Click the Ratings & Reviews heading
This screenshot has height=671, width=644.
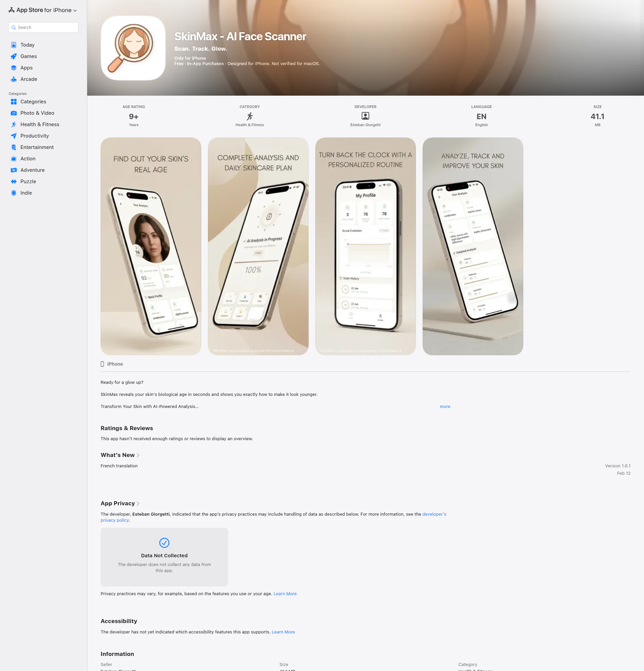[126, 428]
